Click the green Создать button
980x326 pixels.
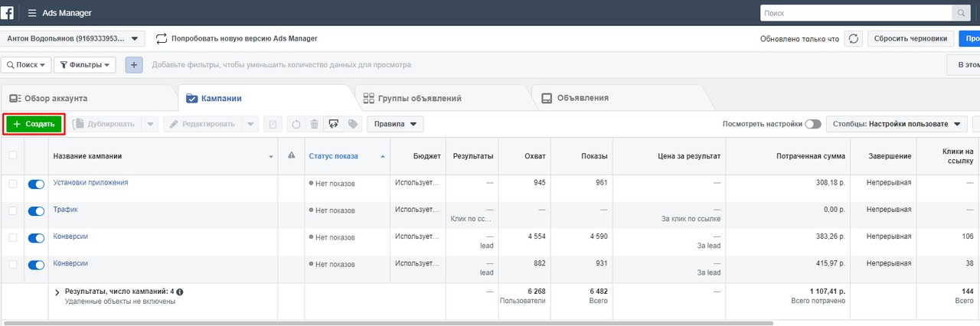coord(34,124)
